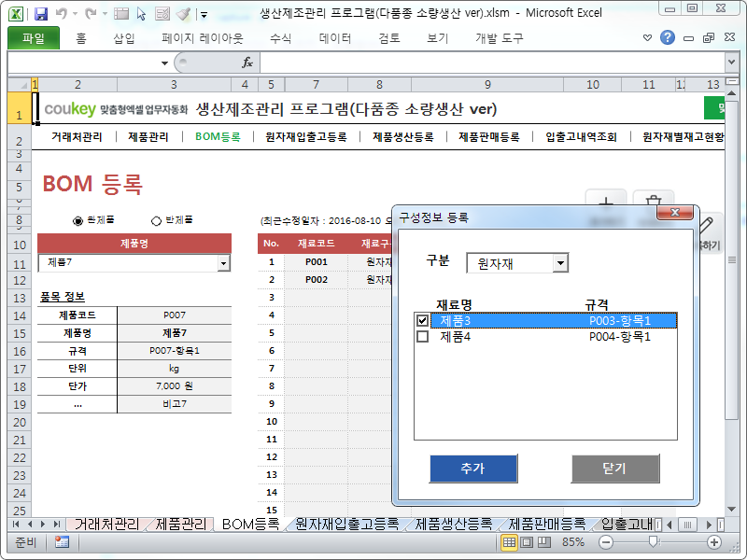Open the 제품생산등록 sheet tab at the bottom
The height and width of the screenshot is (560, 747).
click(454, 525)
